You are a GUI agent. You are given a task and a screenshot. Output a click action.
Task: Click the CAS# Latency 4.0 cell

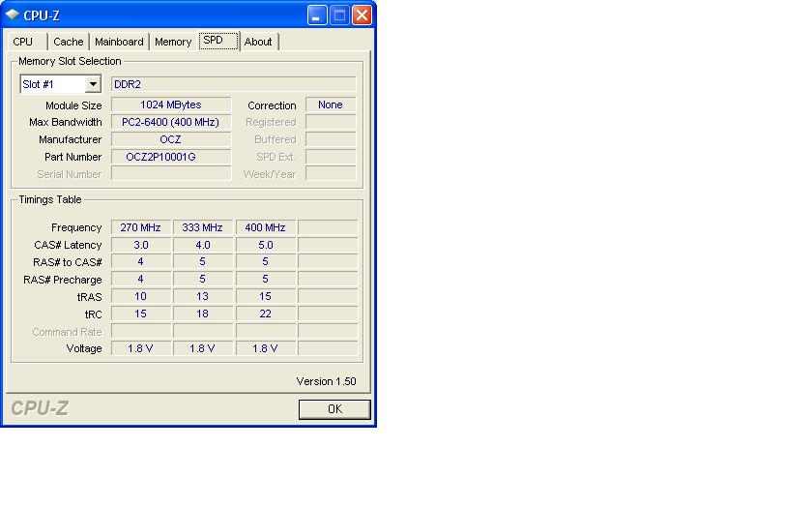click(202, 245)
